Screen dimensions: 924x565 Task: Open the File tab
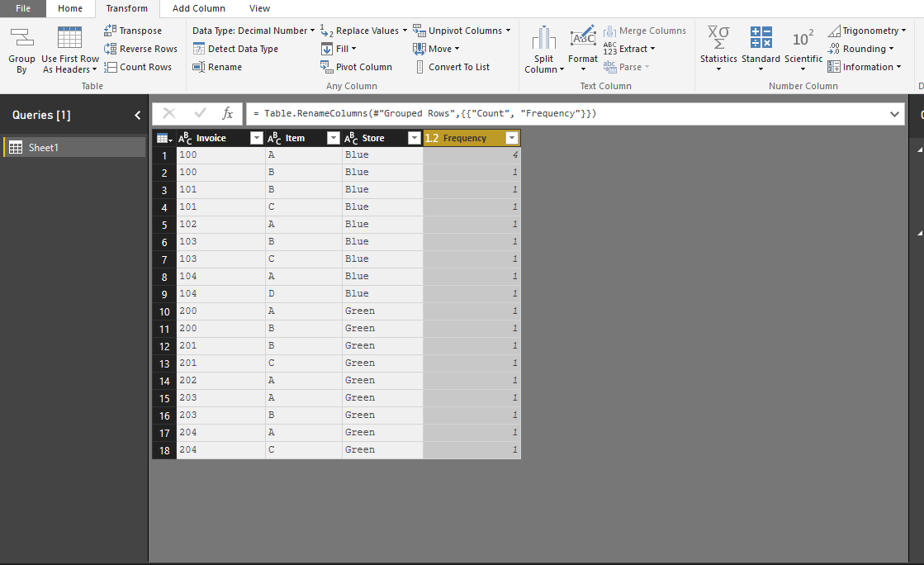tap(23, 8)
